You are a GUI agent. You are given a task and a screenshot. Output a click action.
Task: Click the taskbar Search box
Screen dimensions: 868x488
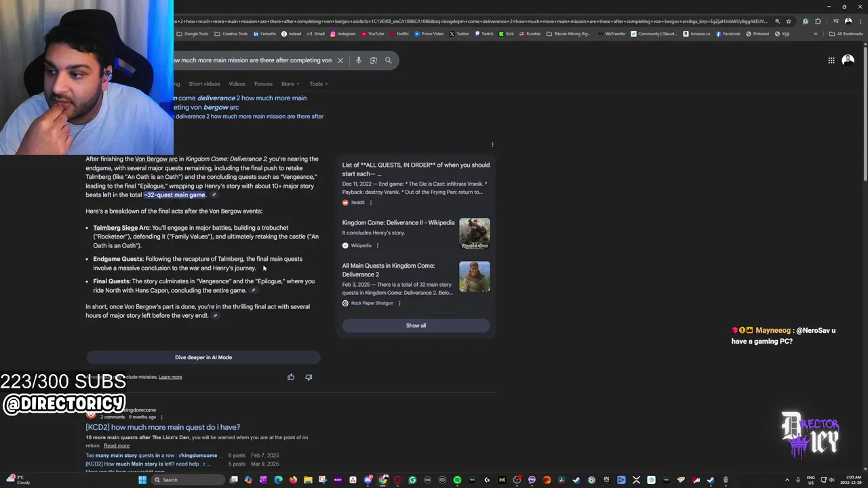click(188, 480)
